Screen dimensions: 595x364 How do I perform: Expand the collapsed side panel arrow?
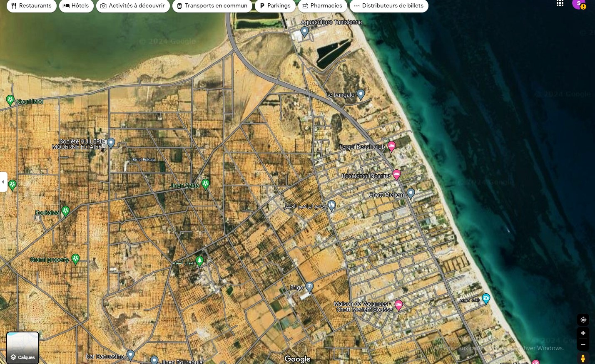tap(3, 182)
